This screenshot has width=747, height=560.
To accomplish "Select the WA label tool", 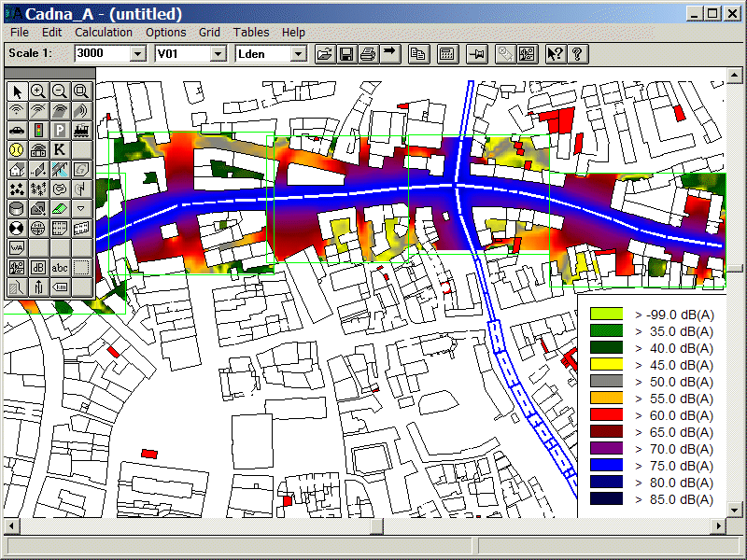I will (17, 247).
